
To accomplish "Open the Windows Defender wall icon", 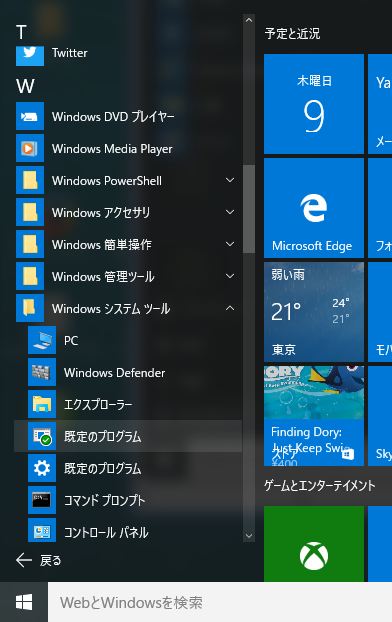I will [42, 372].
